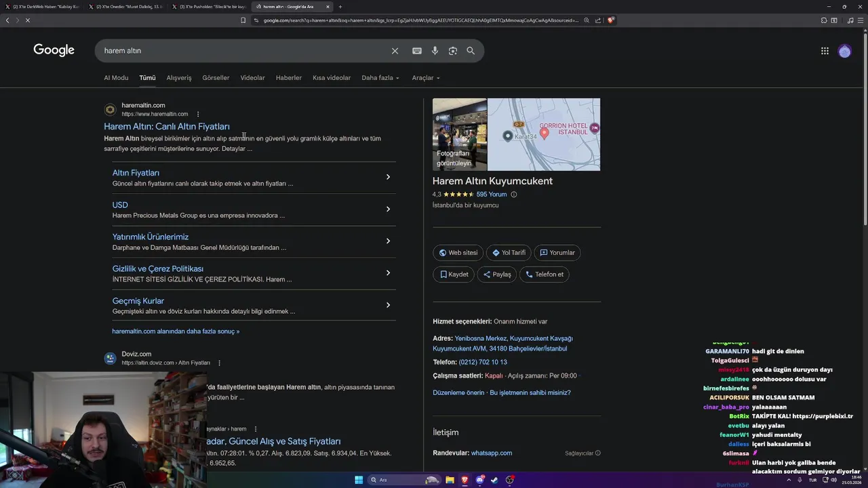Bookmark this page in address bar
The width and height of the screenshot is (868, 488).
coord(243,20)
